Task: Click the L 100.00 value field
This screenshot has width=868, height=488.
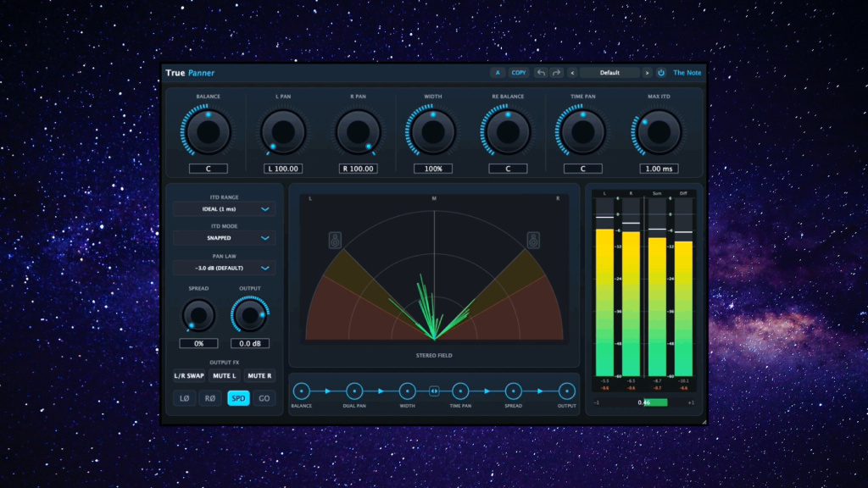Action: [x=283, y=169]
